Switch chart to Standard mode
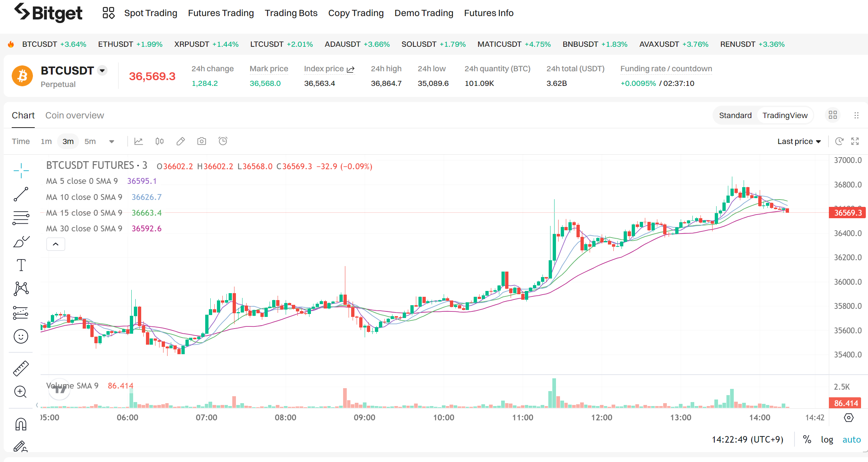This screenshot has height=462, width=868. [735, 115]
